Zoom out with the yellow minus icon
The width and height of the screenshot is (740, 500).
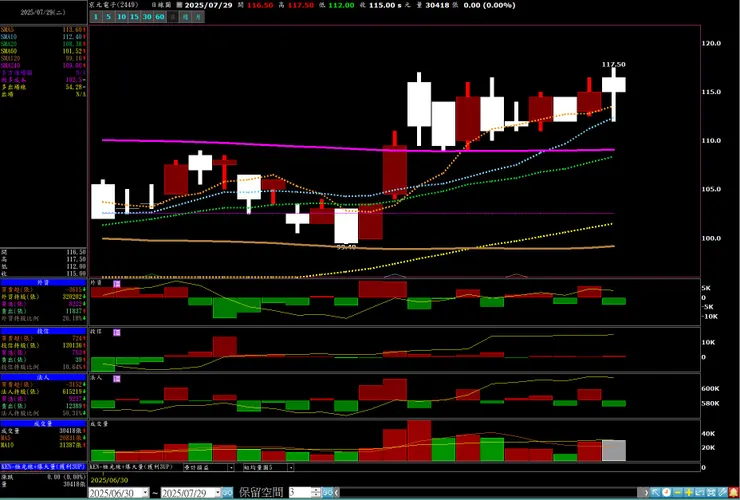click(677, 492)
